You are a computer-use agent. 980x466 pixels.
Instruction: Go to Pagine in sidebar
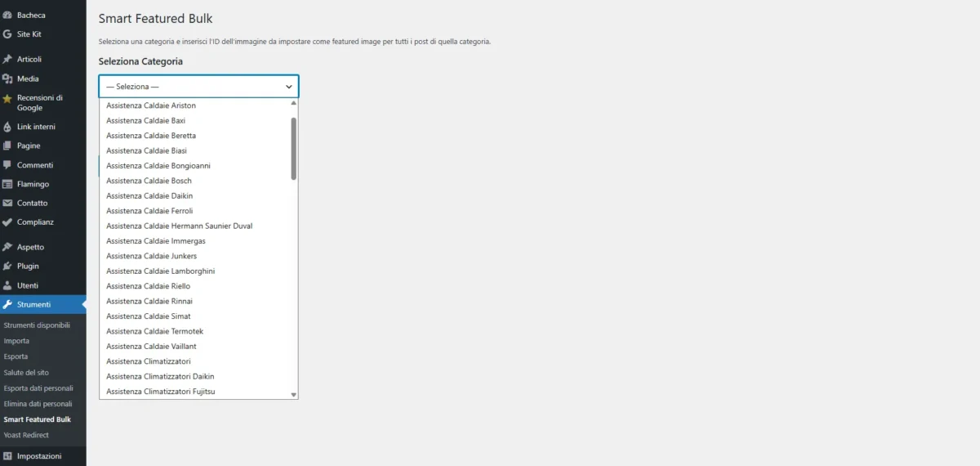(x=29, y=146)
